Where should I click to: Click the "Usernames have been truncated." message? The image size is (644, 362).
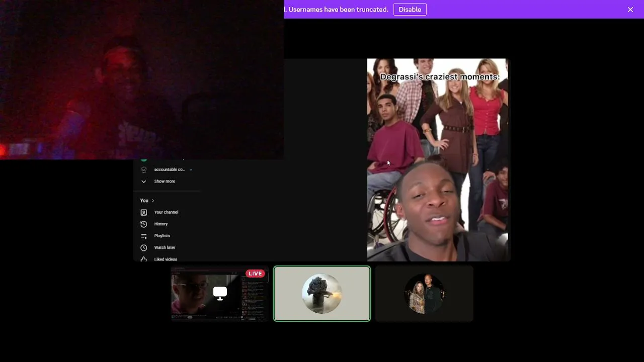pyautogui.click(x=338, y=10)
